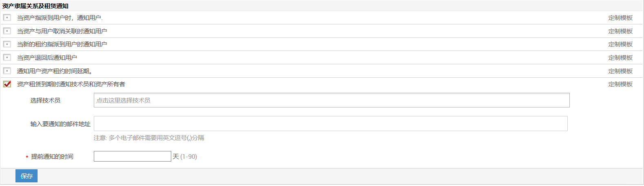
Task: Enable notify user when asset is assigned
Action: pyautogui.click(x=7, y=18)
